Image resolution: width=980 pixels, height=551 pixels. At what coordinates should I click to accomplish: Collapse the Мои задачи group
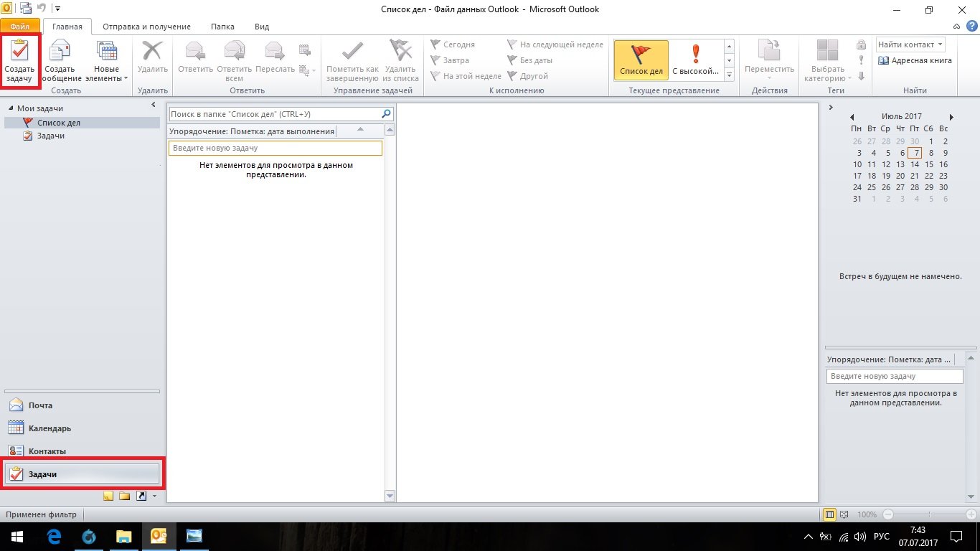pyautogui.click(x=11, y=108)
